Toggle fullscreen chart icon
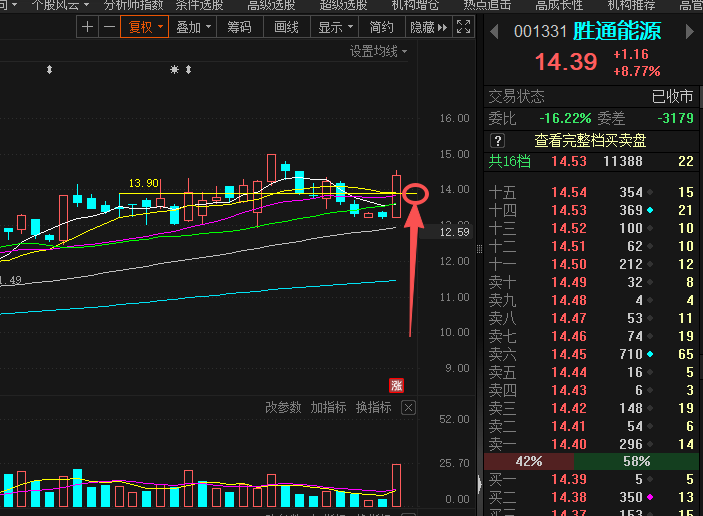The width and height of the screenshot is (703, 516). 464,27
